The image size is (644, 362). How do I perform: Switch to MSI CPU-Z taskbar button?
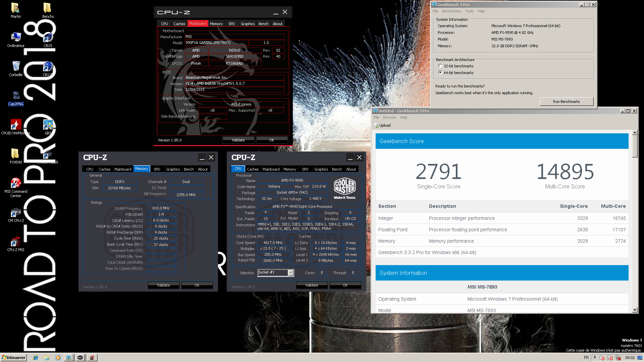pyautogui.click(x=92, y=358)
